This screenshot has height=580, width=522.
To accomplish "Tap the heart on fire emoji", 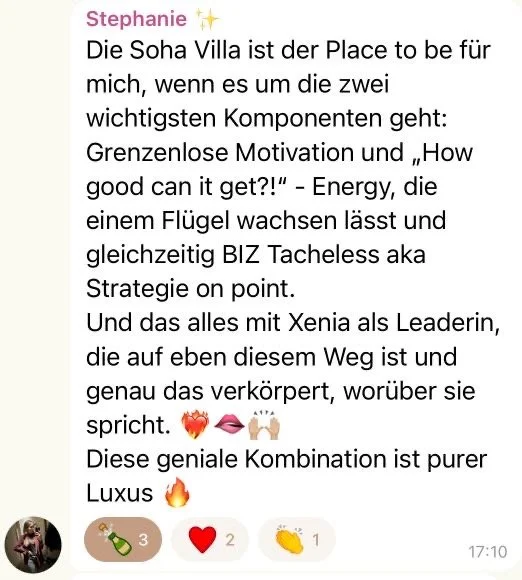I will (195, 424).
